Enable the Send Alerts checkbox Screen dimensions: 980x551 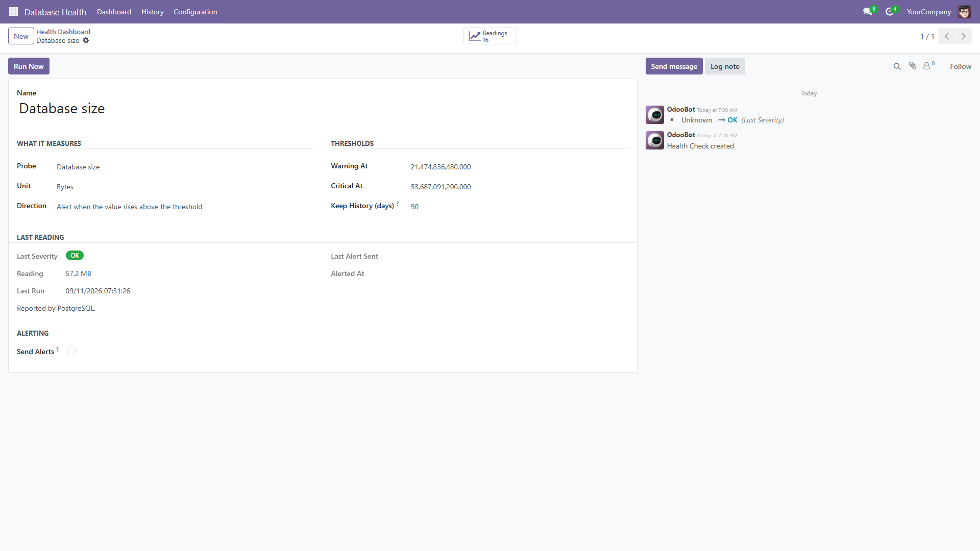[72, 352]
